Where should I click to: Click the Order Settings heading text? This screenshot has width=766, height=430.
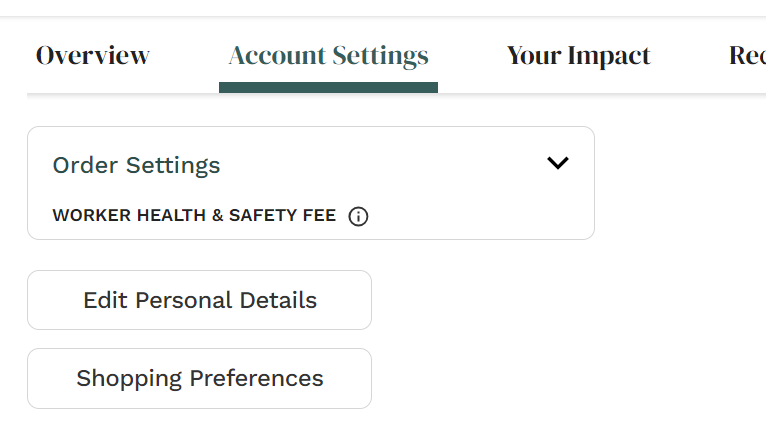tap(136, 165)
